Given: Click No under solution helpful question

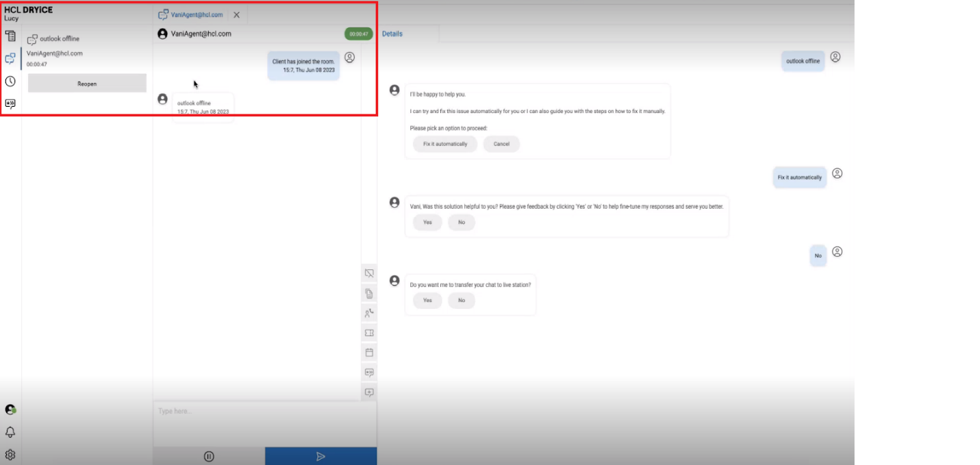Looking at the screenshot, I should [x=462, y=223].
